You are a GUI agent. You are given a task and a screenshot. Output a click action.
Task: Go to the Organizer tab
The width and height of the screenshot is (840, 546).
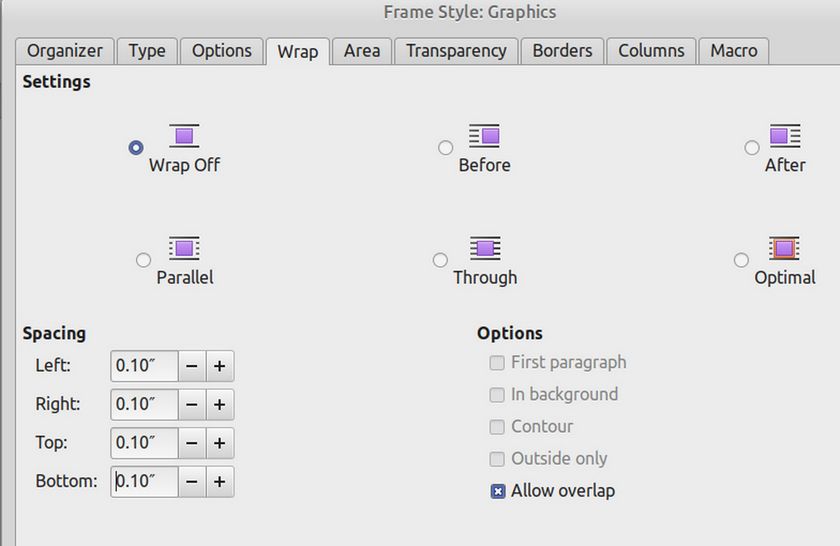pyautogui.click(x=65, y=50)
